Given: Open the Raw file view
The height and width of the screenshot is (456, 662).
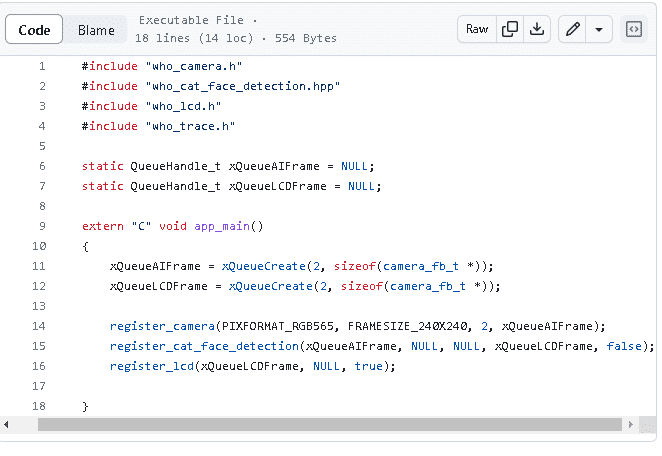Looking at the screenshot, I should tap(477, 29).
